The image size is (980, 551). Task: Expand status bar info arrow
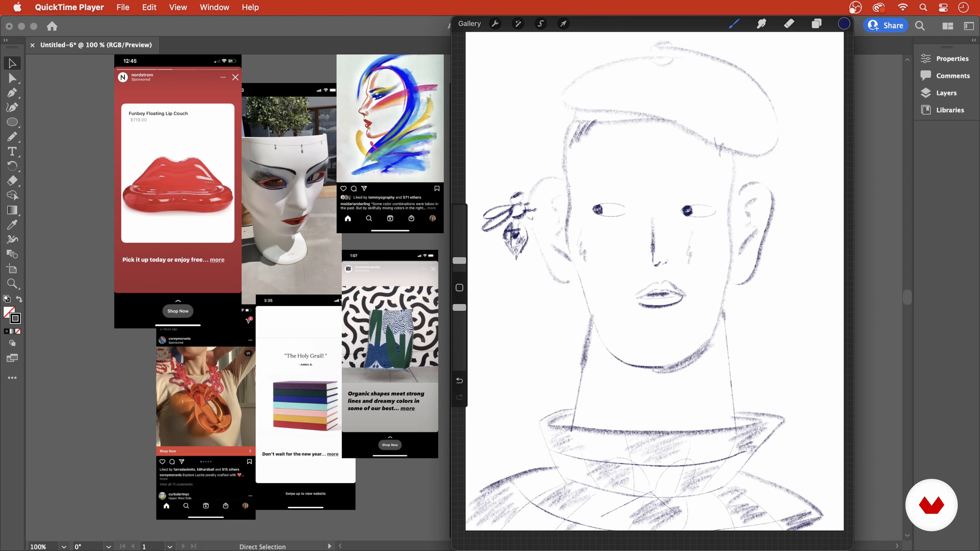[x=329, y=546]
